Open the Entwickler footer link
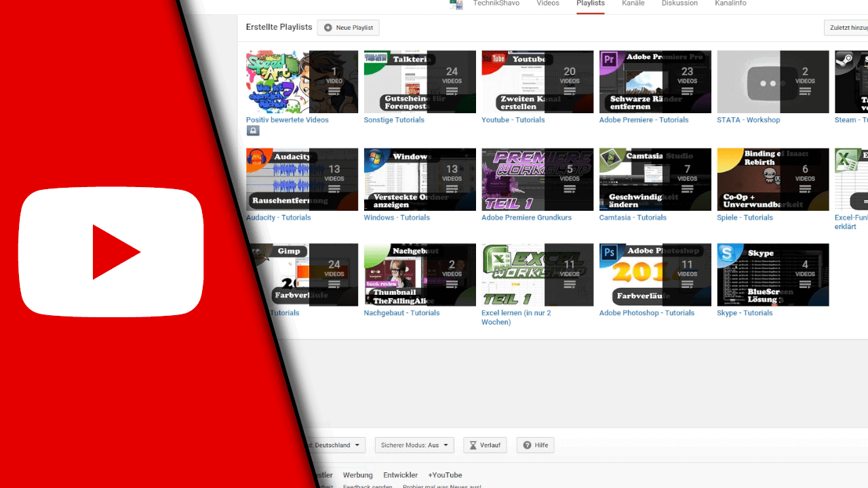868x488 pixels. (401, 475)
